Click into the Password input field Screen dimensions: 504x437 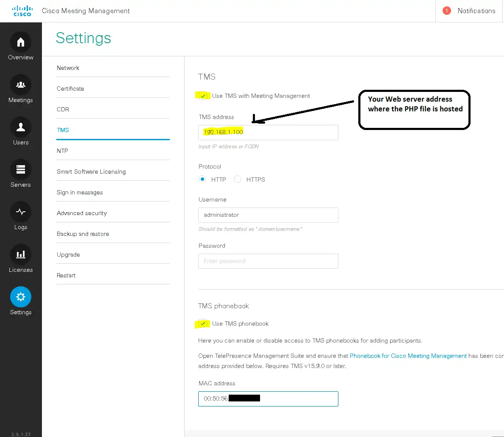[x=268, y=261]
